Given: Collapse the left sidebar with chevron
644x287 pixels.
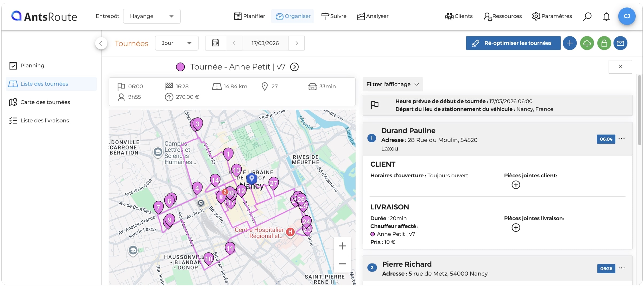Looking at the screenshot, I should 101,43.
